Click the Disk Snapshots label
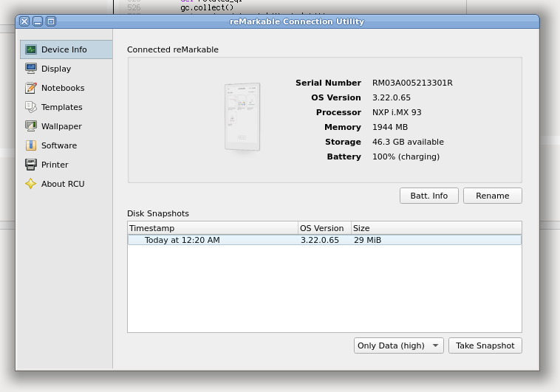The width and height of the screenshot is (560, 392). coord(158,213)
